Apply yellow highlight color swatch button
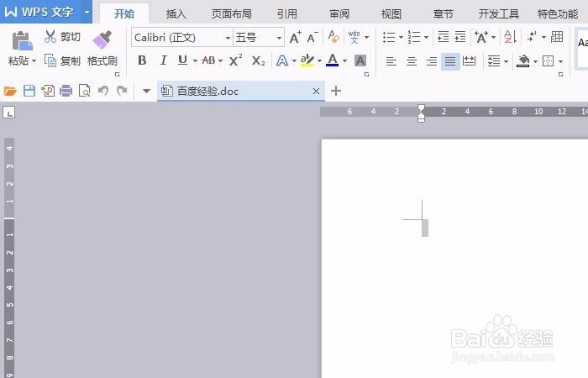Image resolution: width=588 pixels, height=378 pixels. point(307,60)
